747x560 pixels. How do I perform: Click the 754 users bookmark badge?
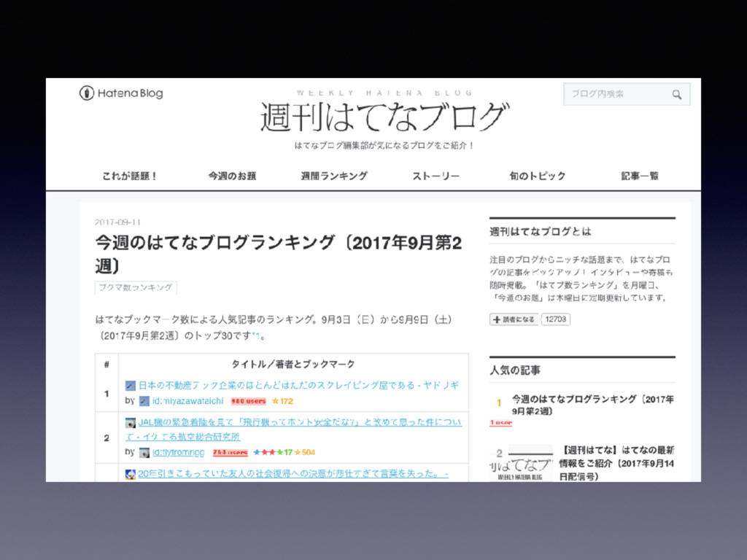(x=230, y=452)
